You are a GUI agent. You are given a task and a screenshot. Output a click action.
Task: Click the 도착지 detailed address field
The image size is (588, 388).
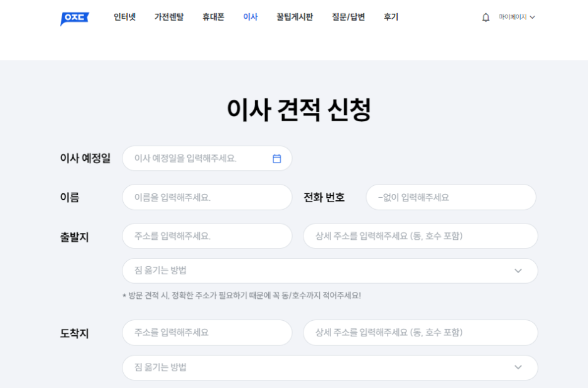420,333
